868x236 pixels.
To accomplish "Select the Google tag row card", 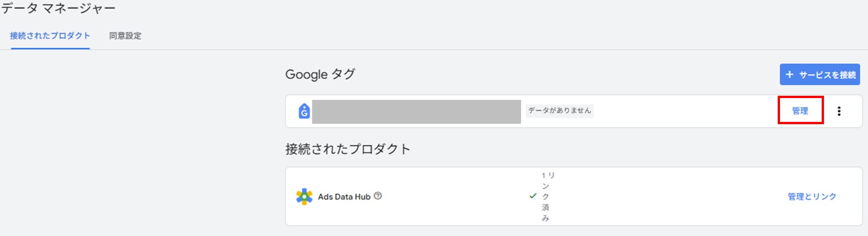I will 574,111.
